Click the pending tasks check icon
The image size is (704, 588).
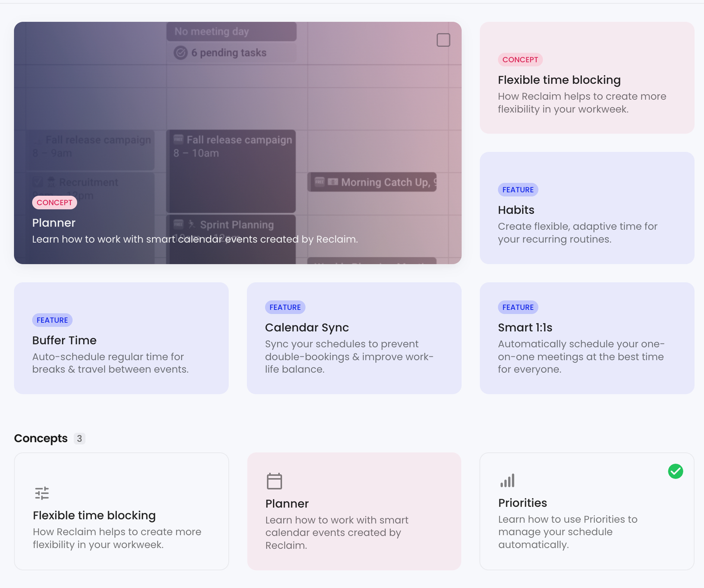[x=181, y=53]
